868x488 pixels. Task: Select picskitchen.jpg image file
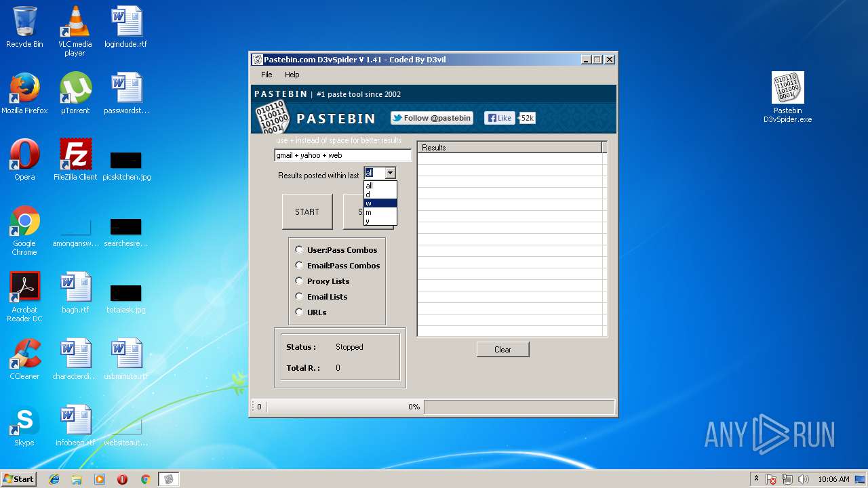tap(126, 167)
